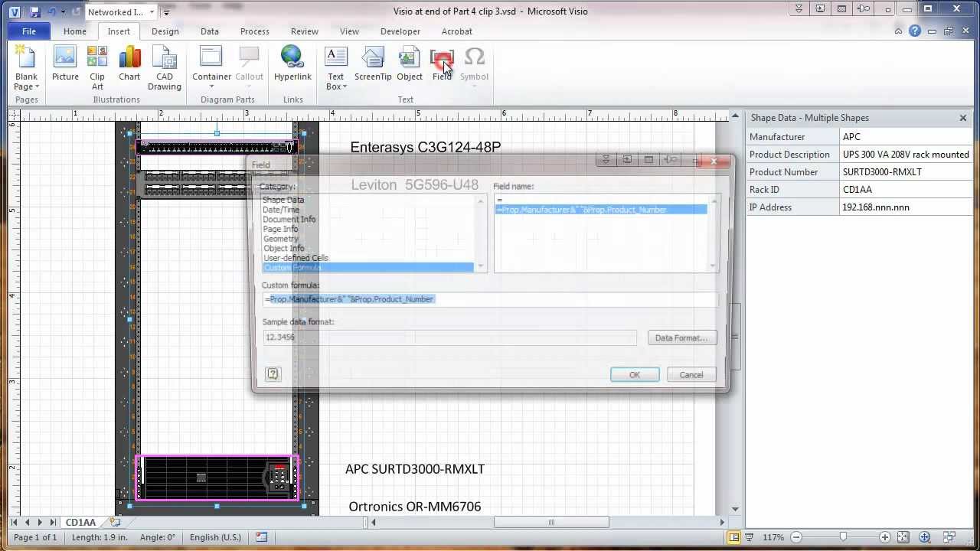Customize Quick Access Toolbar dropdown

166,12
